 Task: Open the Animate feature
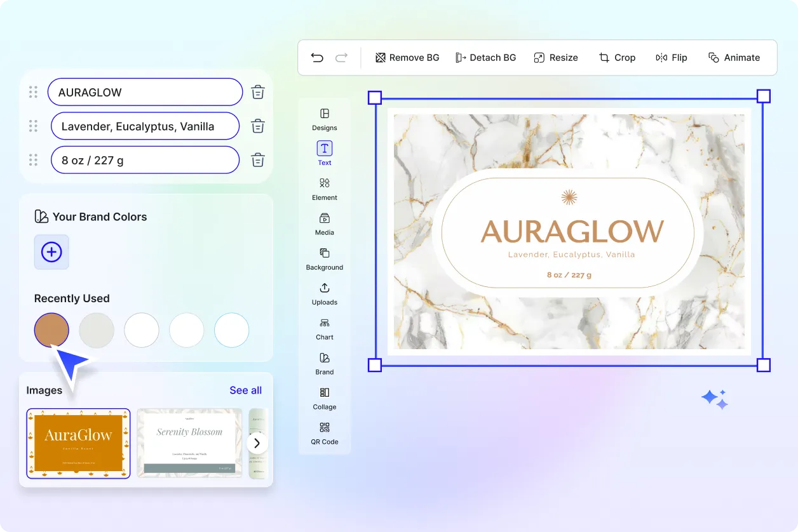734,57
